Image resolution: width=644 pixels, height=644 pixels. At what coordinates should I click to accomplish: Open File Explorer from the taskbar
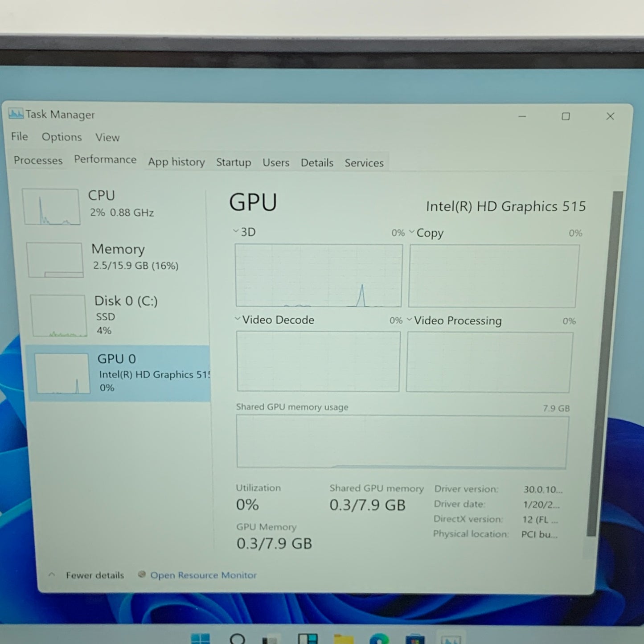point(343,640)
